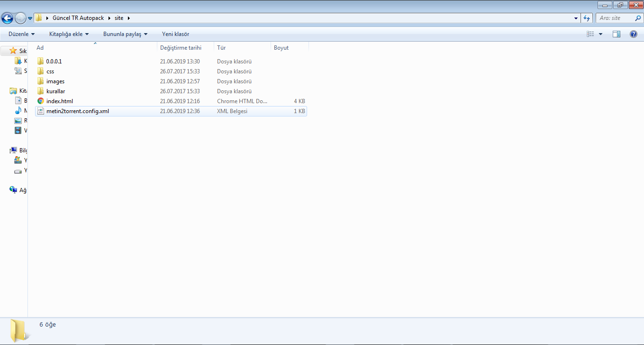Screen dimensions: 644x345
Task: Sort by Değiştirme tarihi column header
Action: [x=181, y=48]
